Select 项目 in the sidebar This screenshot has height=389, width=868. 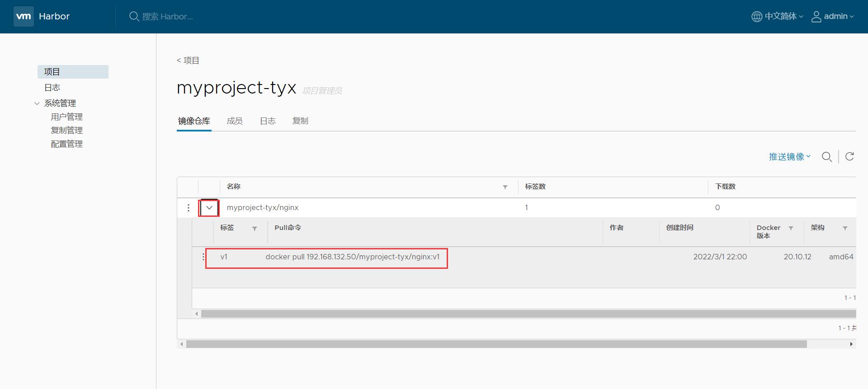point(73,72)
